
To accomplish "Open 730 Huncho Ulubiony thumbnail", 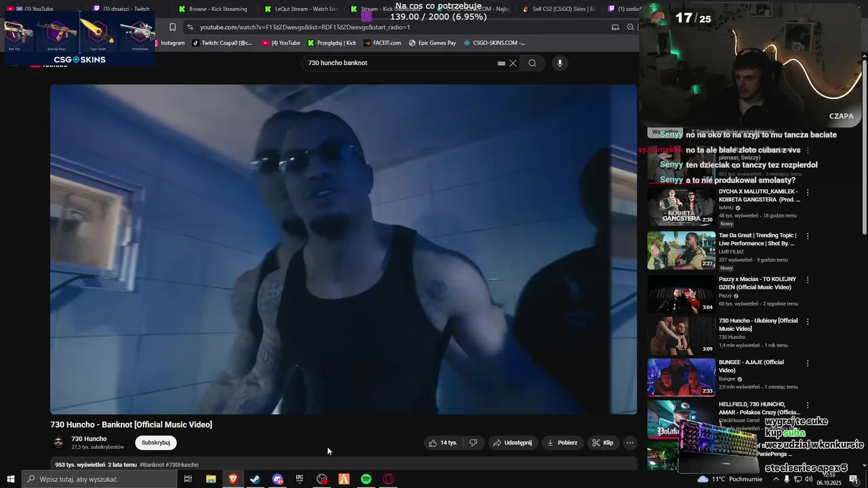I will (x=681, y=335).
